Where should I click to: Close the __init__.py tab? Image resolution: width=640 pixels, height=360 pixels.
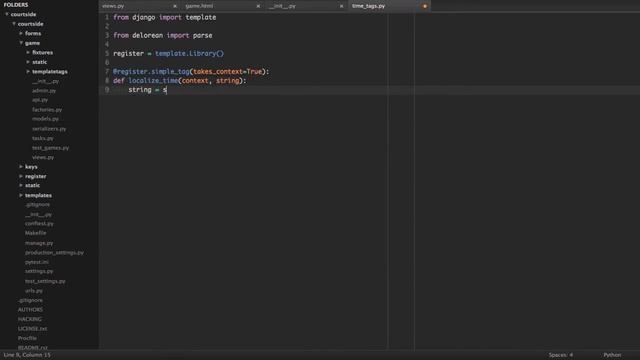pyautogui.click(x=341, y=6)
